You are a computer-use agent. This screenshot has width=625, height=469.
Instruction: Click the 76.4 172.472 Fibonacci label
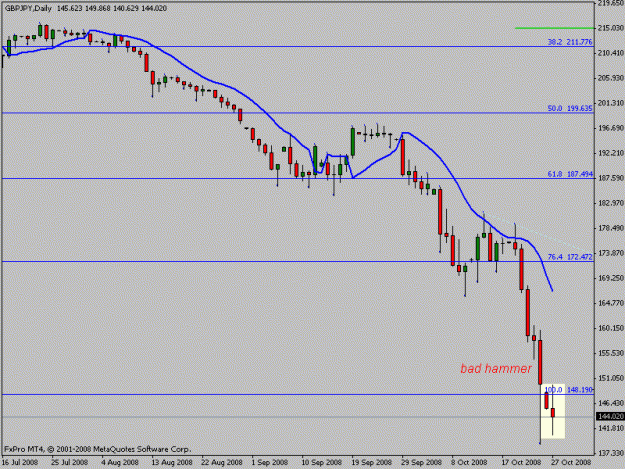pos(570,257)
